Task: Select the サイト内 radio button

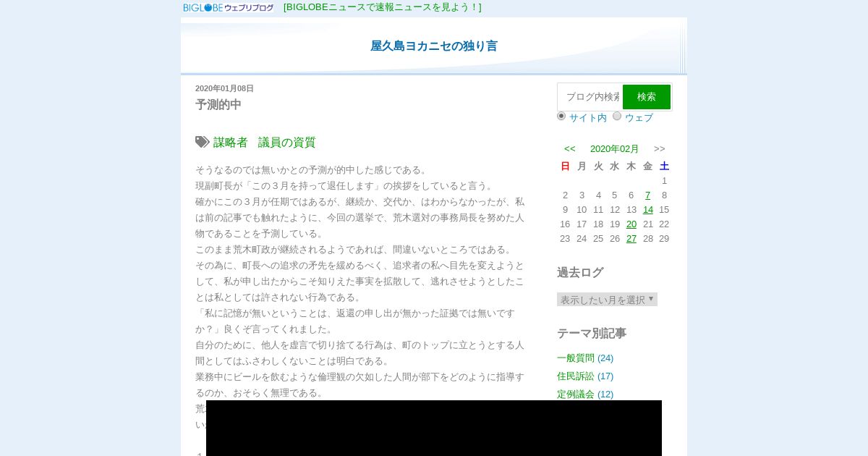Action: (561, 116)
